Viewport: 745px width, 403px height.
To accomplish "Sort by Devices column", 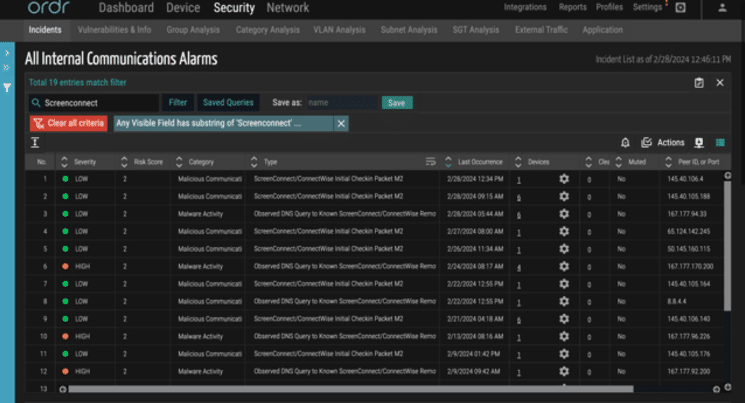I will pos(518,162).
